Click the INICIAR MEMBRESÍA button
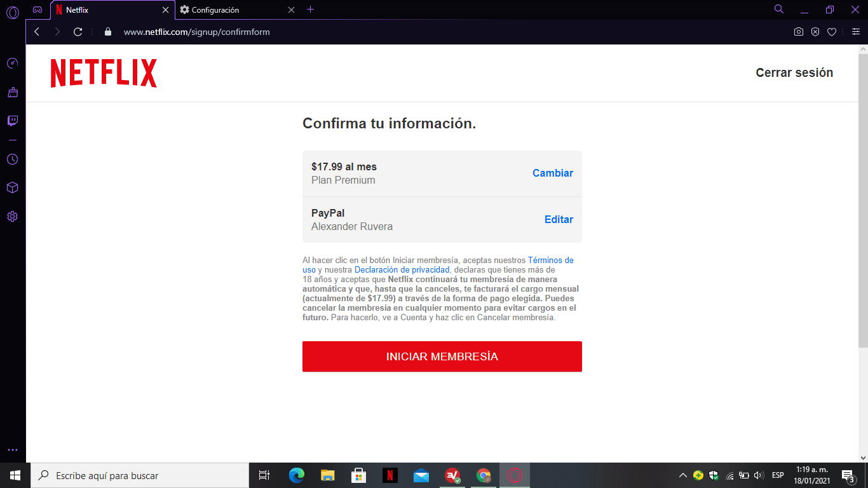The width and height of the screenshot is (868, 488). [442, 356]
